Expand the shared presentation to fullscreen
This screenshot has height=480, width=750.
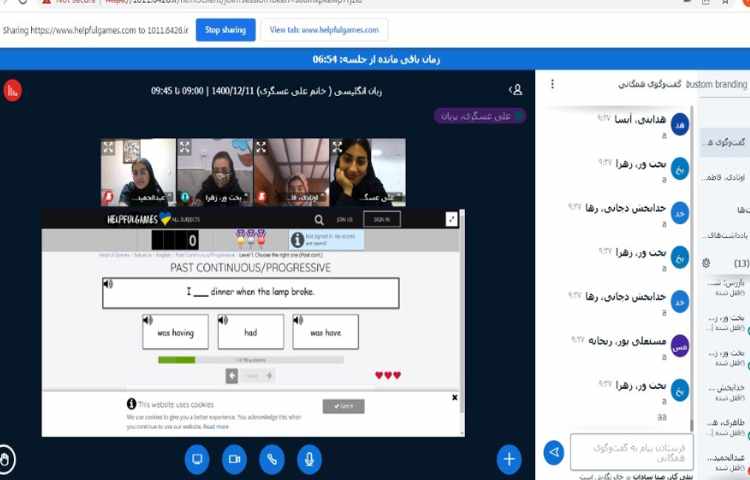pyautogui.click(x=451, y=219)
